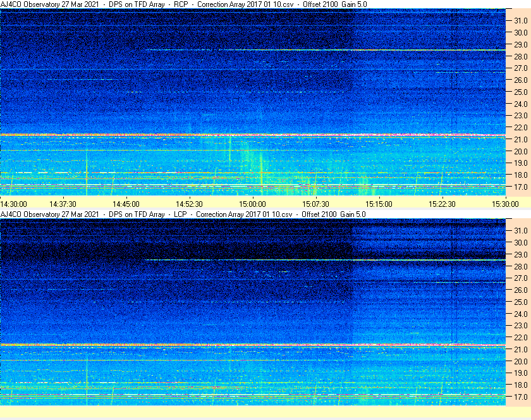The height and width of the screenshot is (420, 531).
Task: Click the 22.0 frequency label in RCP panel
Action: click(x=521, y=128)
